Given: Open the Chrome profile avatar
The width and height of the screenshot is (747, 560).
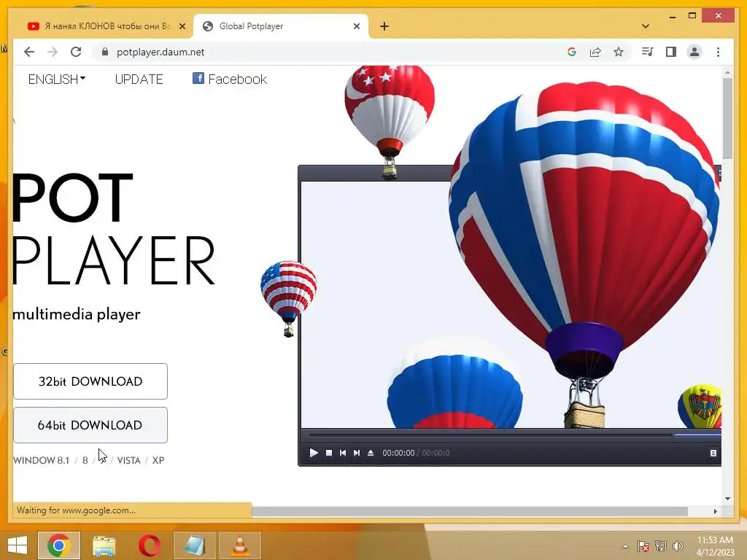Looking at the screenshot, I should 694,52.
